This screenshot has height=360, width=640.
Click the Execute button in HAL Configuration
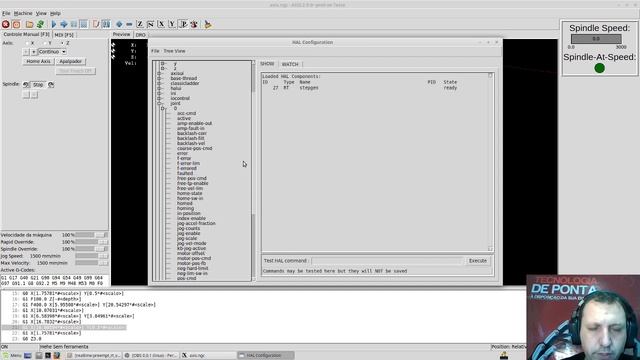[478, 260]
